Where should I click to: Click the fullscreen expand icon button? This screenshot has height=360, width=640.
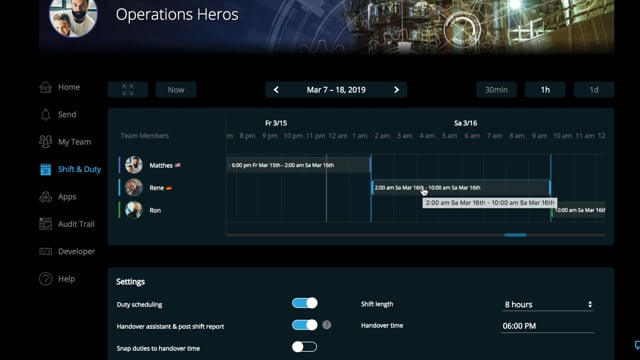coord(128,90)
